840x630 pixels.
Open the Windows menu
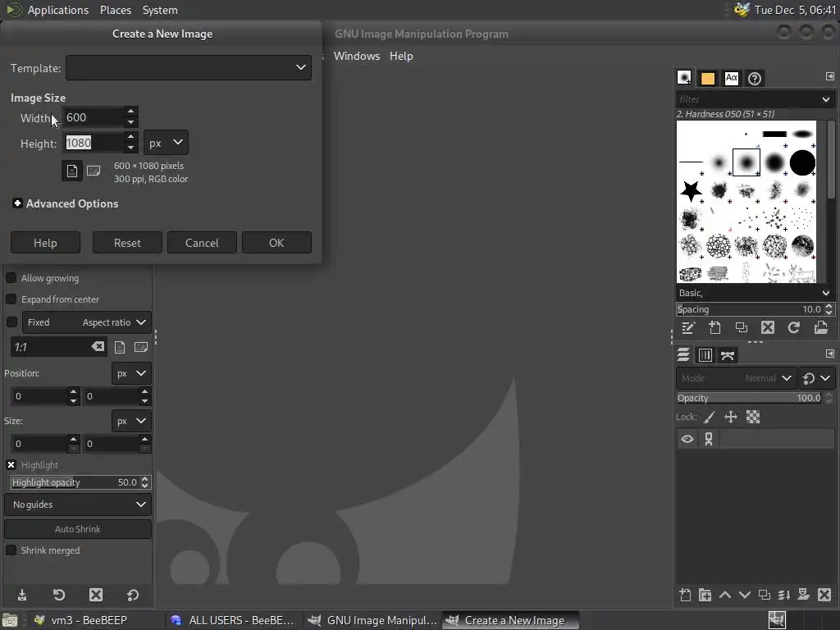point(357,57)
